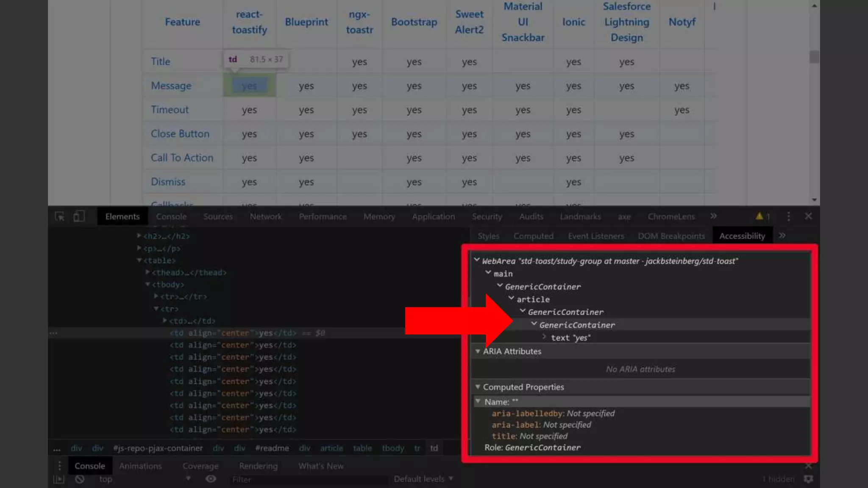This screenshot has width=868, height=488.
Task: Open the top context dropdown arrow
Action: 188,479
